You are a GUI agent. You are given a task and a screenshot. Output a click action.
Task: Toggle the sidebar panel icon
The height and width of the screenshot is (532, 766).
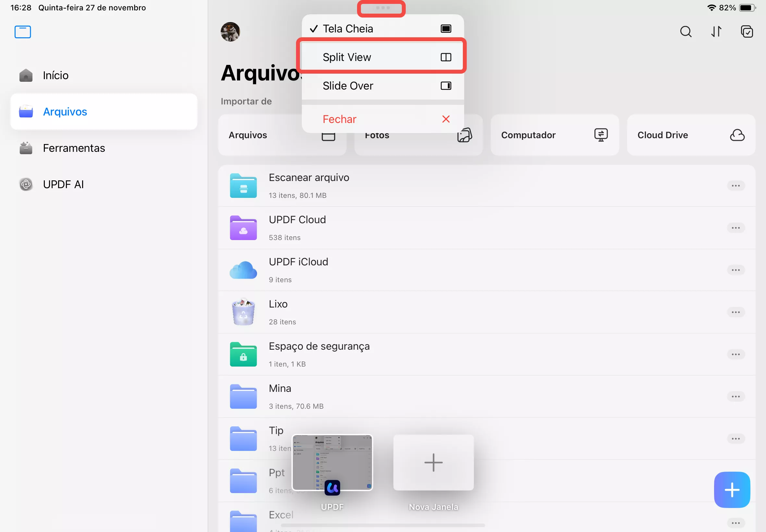click(x=23, y=32)
